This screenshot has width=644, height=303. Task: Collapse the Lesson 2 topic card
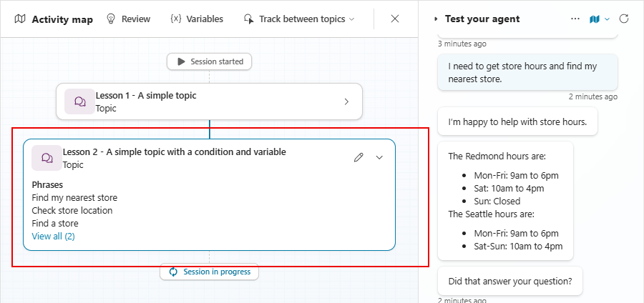coord(379,158)
